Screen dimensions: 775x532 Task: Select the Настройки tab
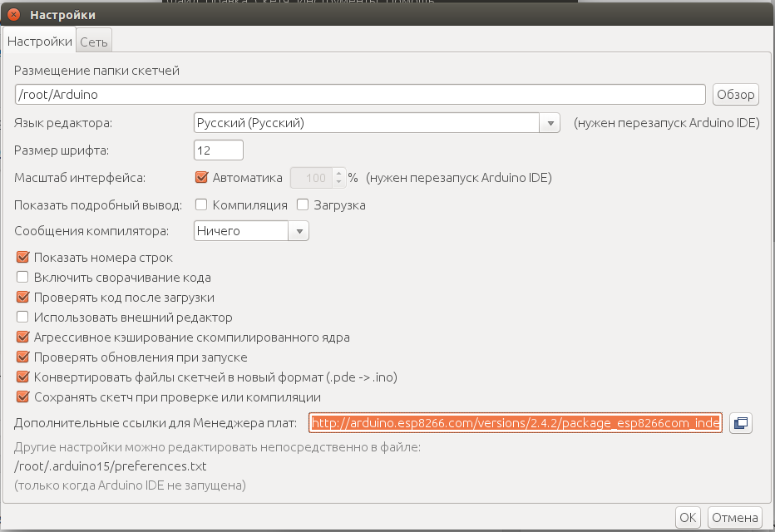(x=40, y=42)
